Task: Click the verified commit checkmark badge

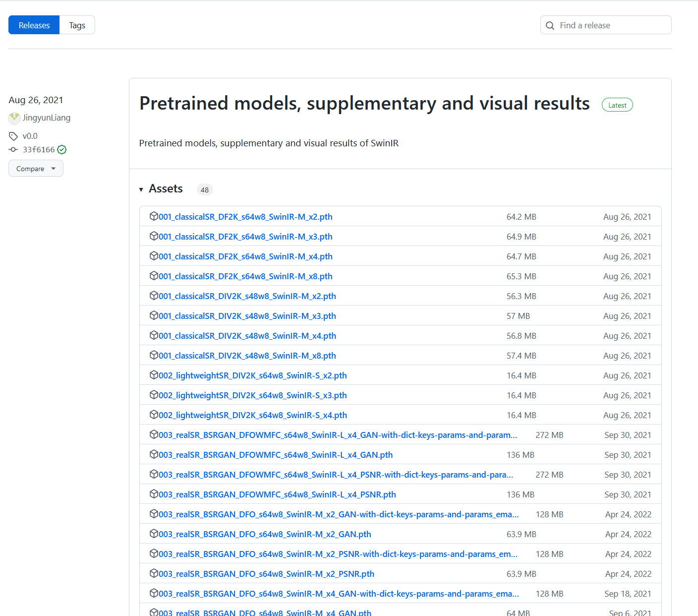Action: (x=62, y=149)
